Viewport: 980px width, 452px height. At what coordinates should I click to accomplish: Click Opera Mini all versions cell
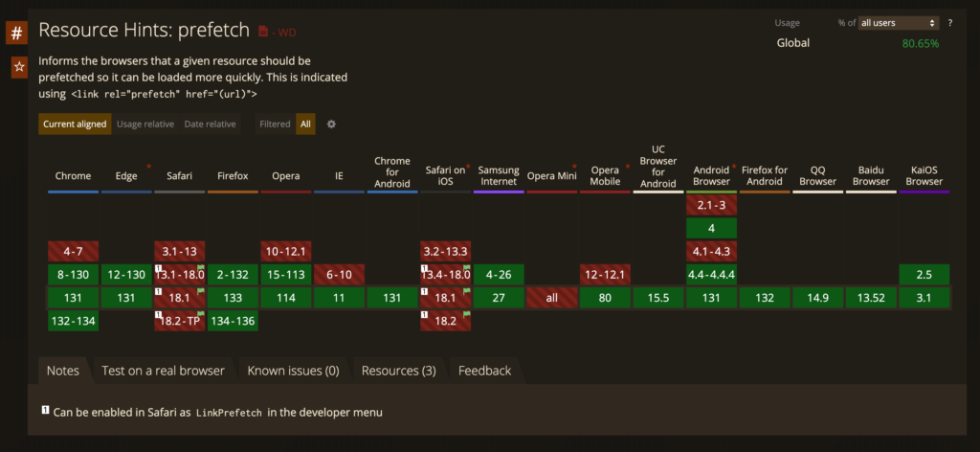[x=551, y=298]
